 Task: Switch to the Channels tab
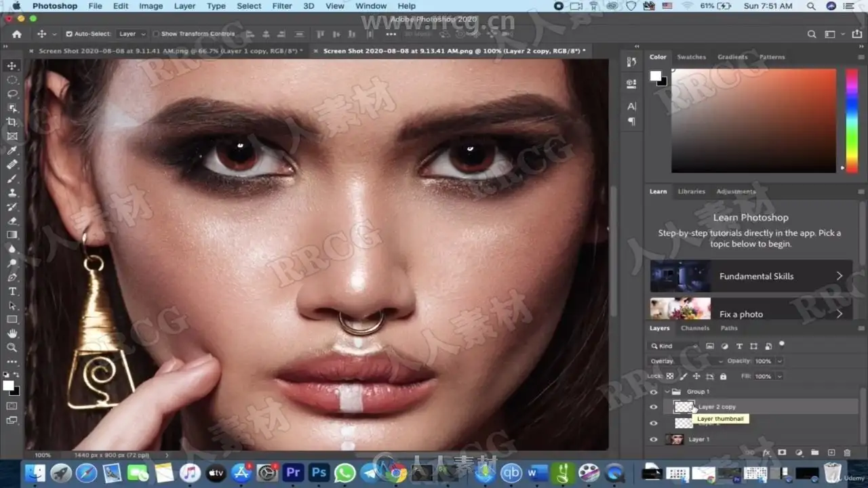(x=695, y=328)
